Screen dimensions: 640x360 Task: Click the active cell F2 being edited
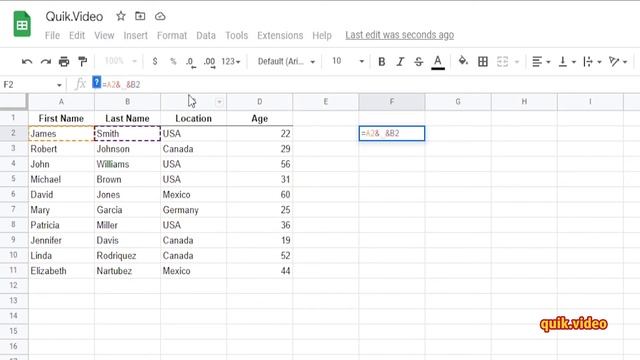tap(392, 133)
